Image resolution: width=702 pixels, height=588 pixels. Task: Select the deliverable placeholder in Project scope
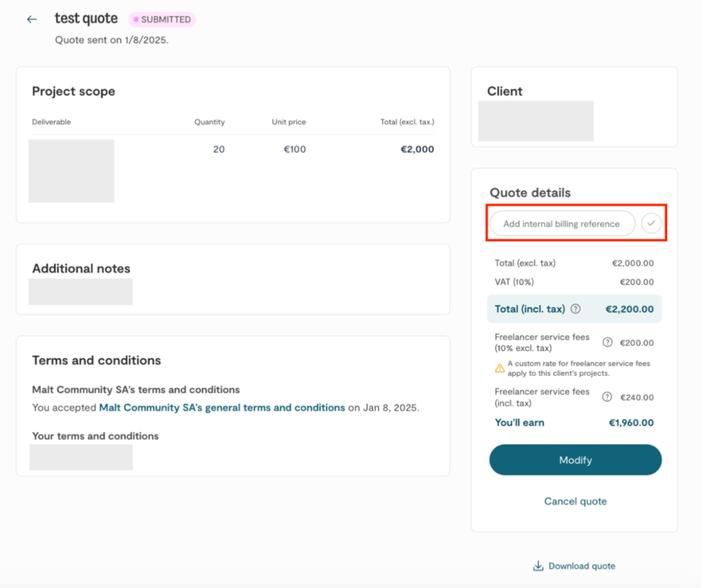click(x=71, y=171)
